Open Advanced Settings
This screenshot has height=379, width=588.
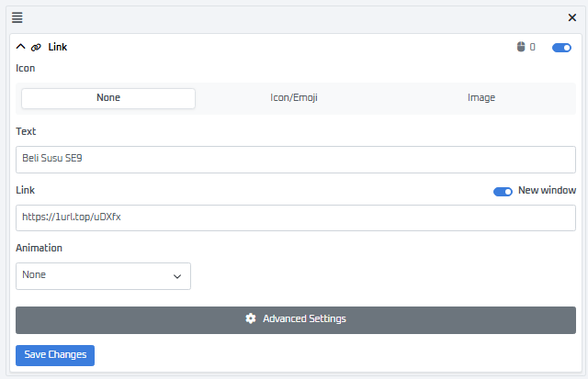[295, 319]
